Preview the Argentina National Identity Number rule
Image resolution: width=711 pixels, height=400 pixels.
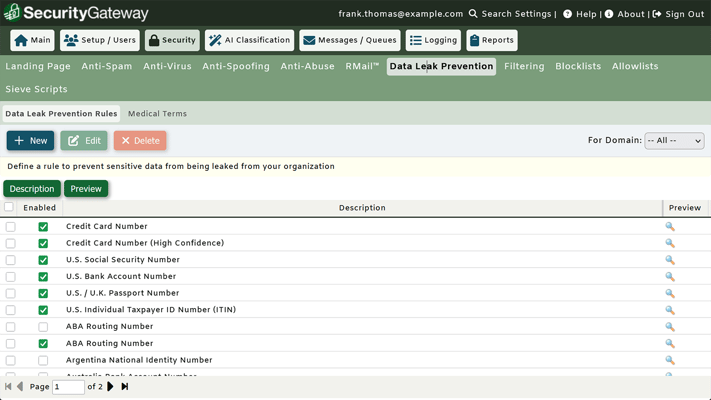click(670, 360)
